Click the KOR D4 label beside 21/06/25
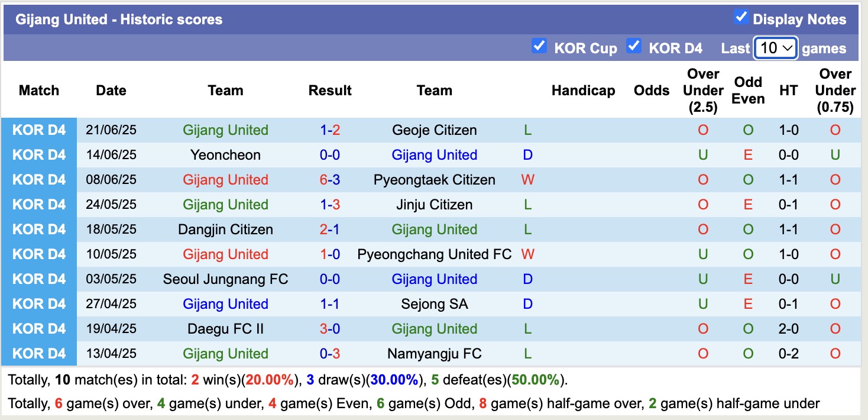This screenshot has width=868, height=420. pos(39,130)
